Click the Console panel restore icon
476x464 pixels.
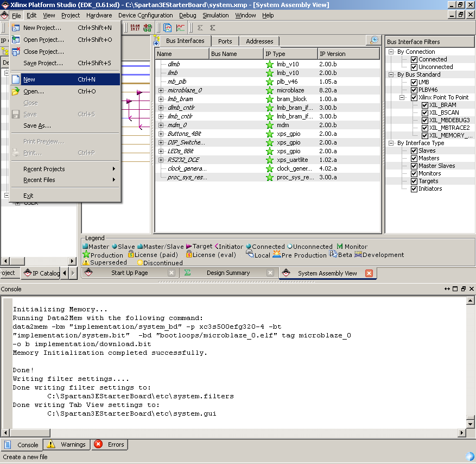pos(464,289)
